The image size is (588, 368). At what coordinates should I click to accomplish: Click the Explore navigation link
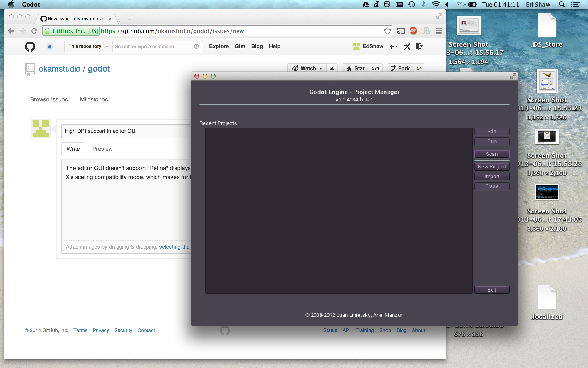click(x=219, y=46)
